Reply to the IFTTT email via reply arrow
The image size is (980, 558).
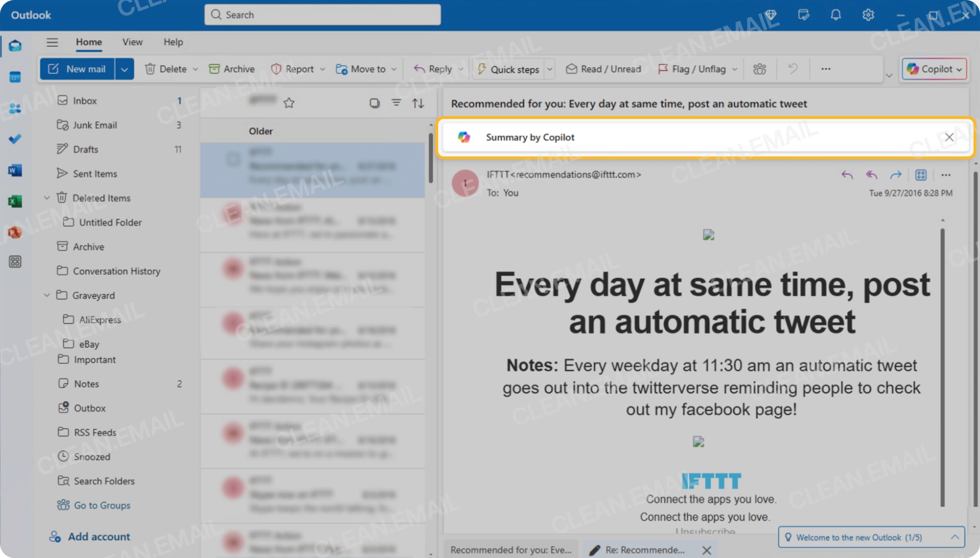(847, 175)
